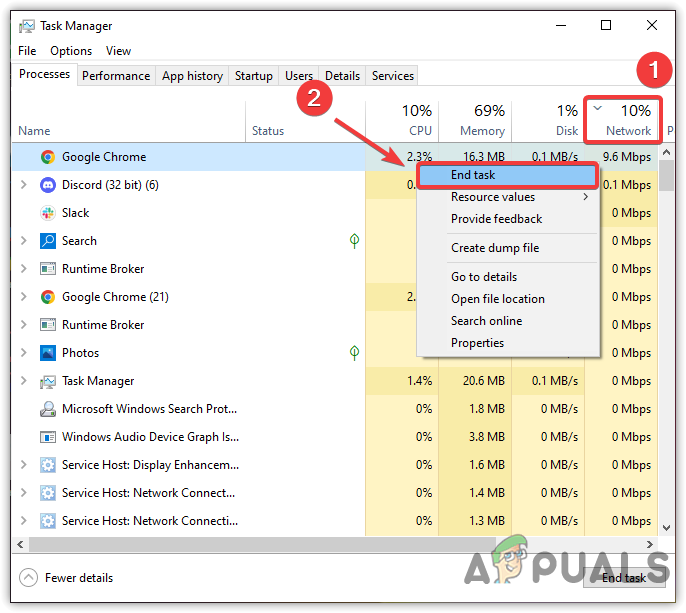
Task: Switch to the Services tab
Action: click(x=392, y=76)
